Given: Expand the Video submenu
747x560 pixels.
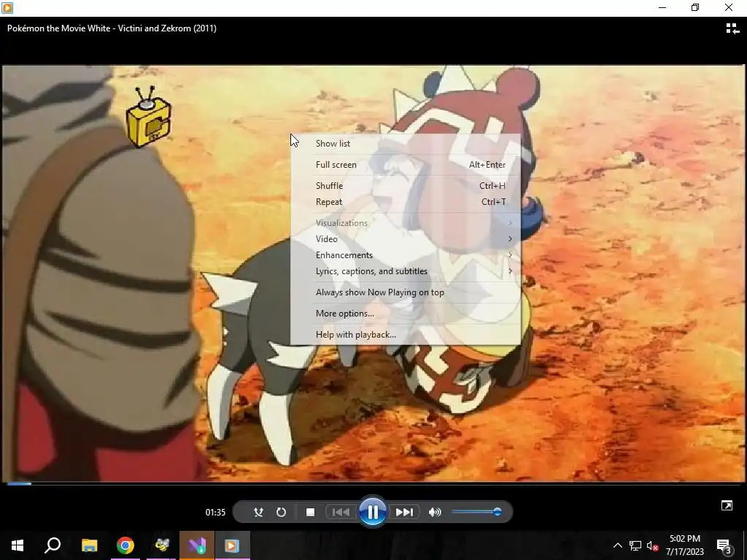Looking at the screenshot, I should tap(406, 239).
